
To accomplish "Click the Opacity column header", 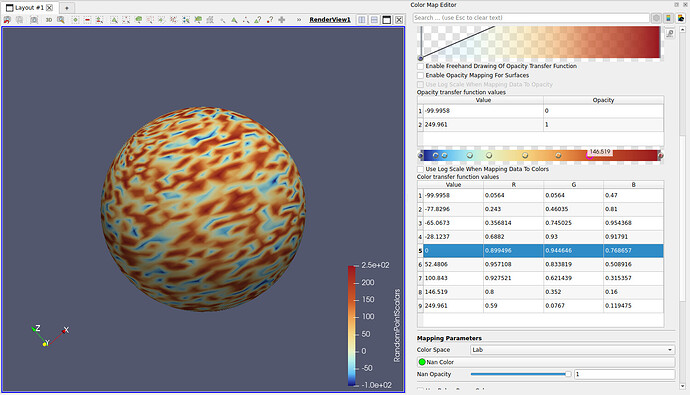I will [x=603, y=100].
